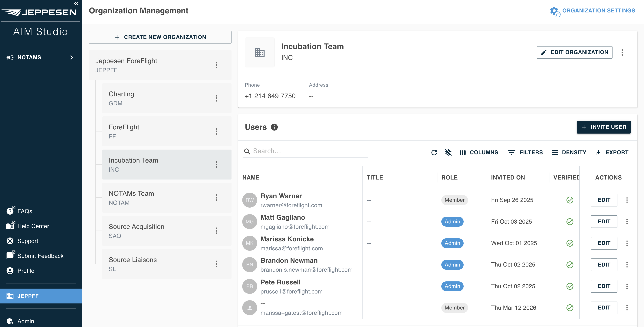This screenshot has height=327, width=644.
Task: Click Ryan Warner's RW avatar
Action: coord(249,200)
